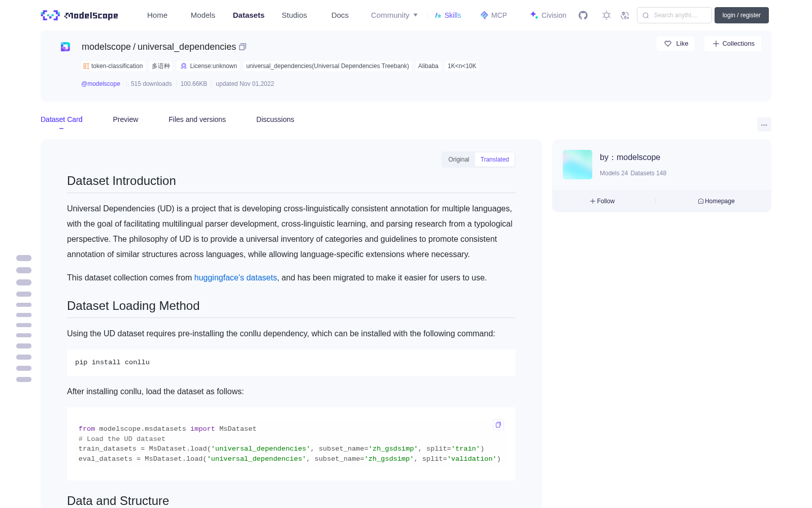The height and width of the screenshot is (508, 812).
Task: Click the search magnifier icon
Action: 646,15
